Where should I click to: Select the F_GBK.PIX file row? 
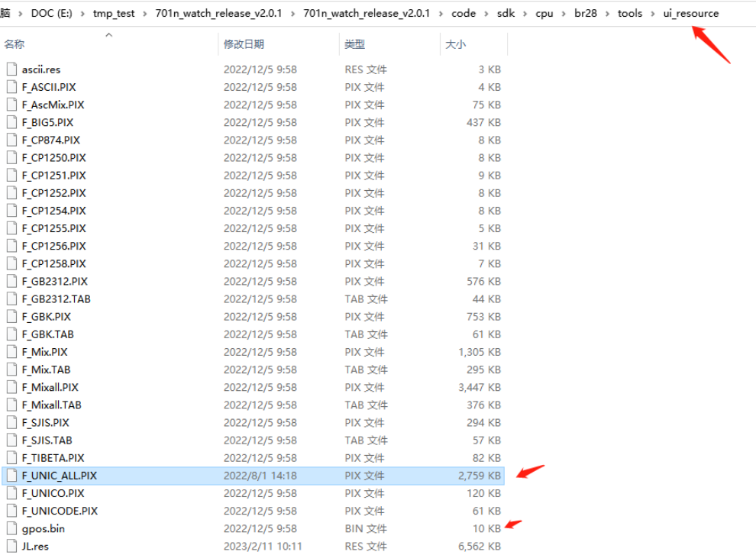coord(253,317)
